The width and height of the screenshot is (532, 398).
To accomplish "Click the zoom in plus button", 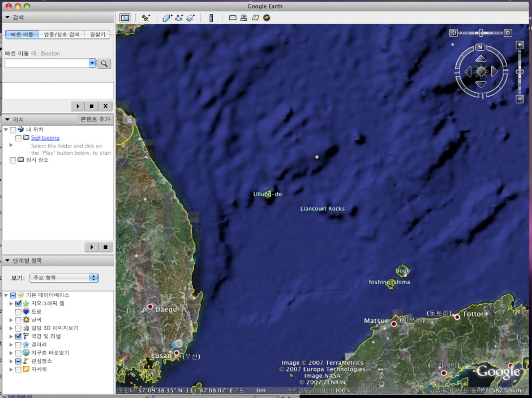I will point(520,45).
